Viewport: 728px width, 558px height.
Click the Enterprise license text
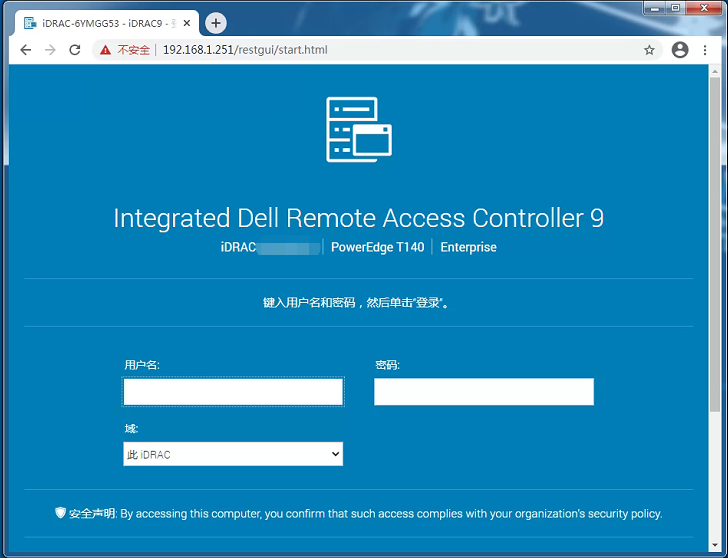468,247
